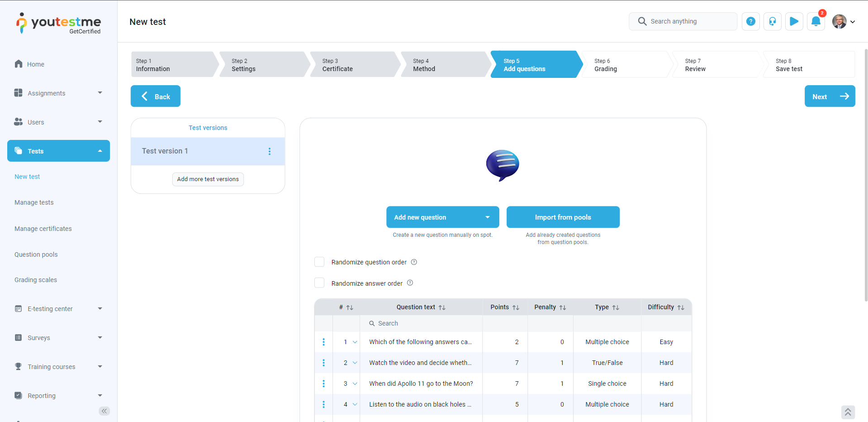The width and height of the screenshot is (868, 422).
Task: Open Test version 1 options menu
Action: (270, 151)
